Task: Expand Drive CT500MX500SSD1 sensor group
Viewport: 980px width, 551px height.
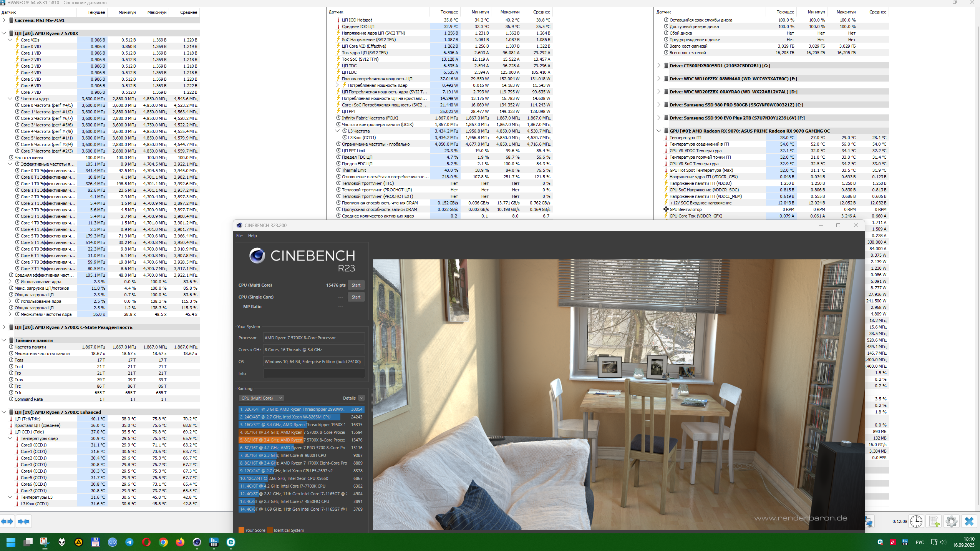Action: (659, 66)
